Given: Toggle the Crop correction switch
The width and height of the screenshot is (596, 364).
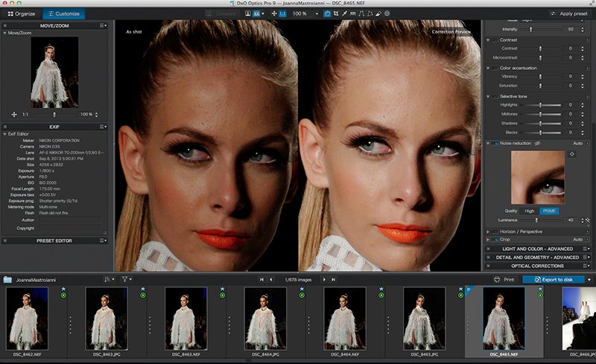Looking at the screenshot, I should tap(495, 240).
